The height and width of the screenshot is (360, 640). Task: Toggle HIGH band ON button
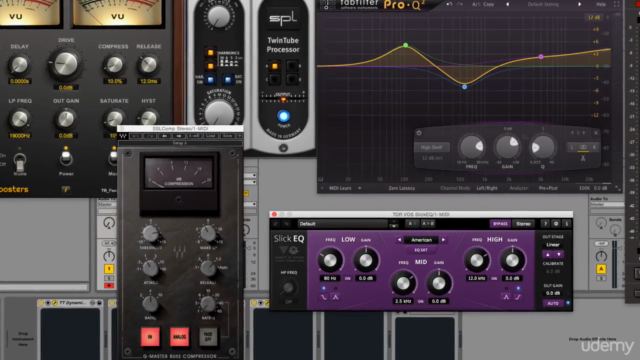(494, 278)
